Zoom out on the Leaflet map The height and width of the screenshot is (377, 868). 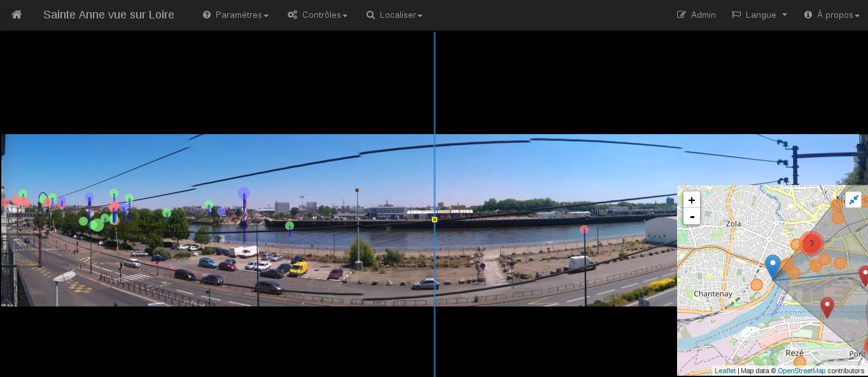coord(692,217)
